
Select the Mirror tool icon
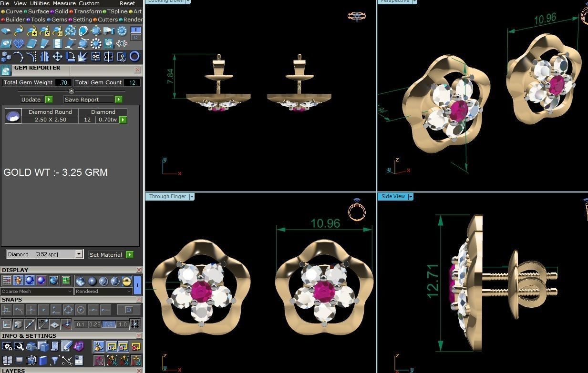44,57
